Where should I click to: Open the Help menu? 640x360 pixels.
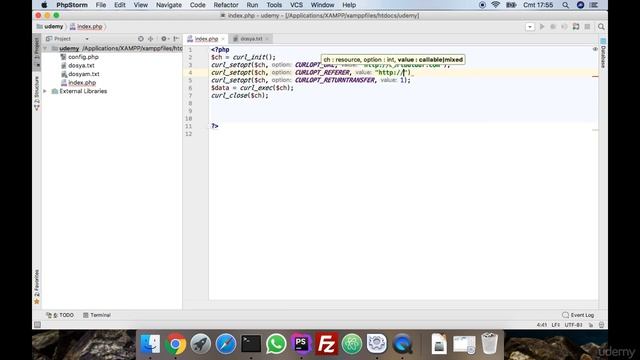tap(349, 5)
